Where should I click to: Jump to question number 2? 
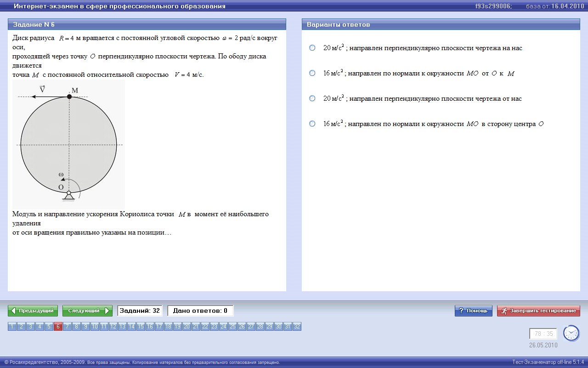(x=21, y=327)
